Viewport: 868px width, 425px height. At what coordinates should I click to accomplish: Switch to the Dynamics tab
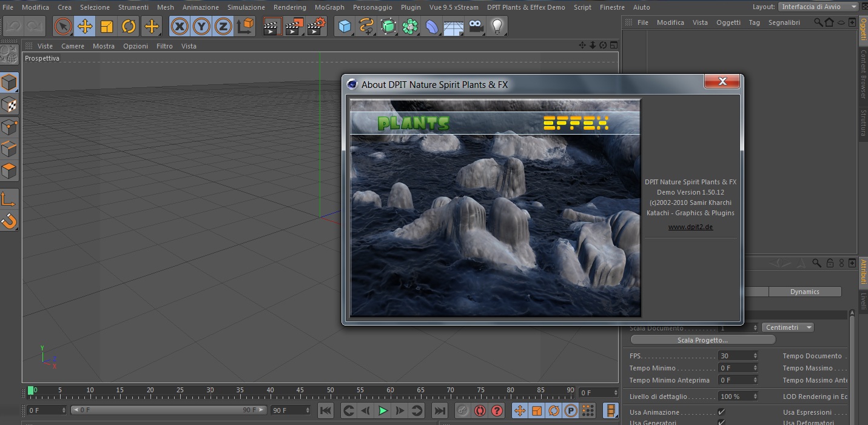[x=804, y=292]
